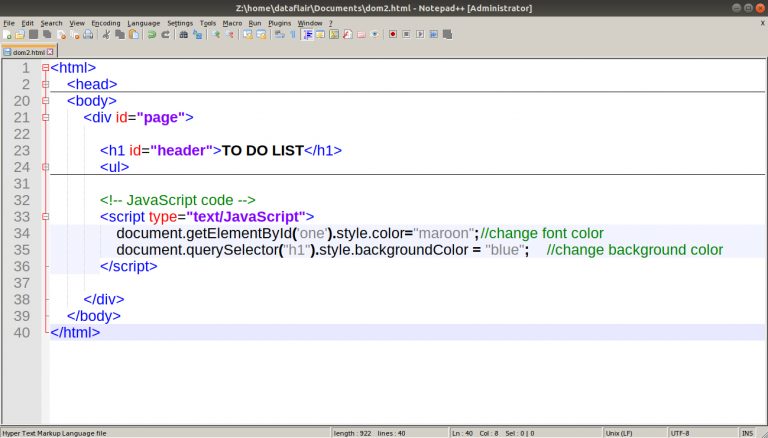Open the Search menu
Screen dimensions: 768x438
click(x=51, y=23)
